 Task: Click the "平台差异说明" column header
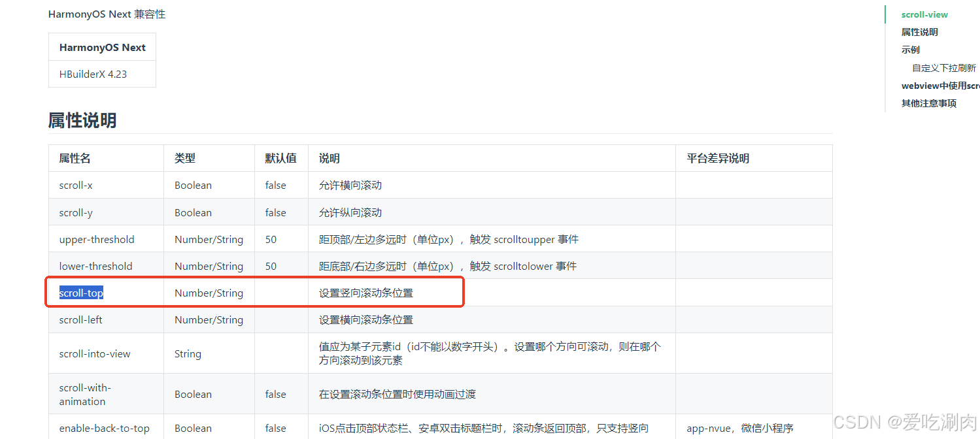point(717,157)
